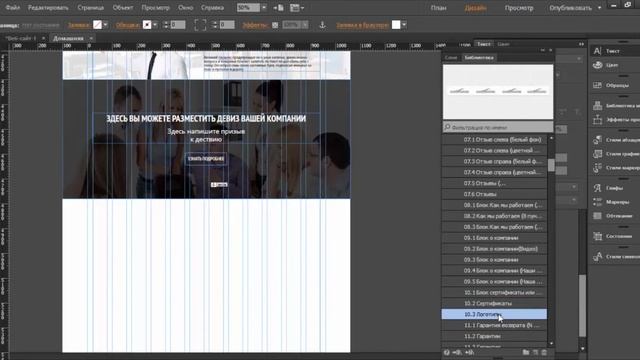This screenshot has width=640, height=360.
Task: Click the corner radius brackets icon
Action: coord(200,25)
